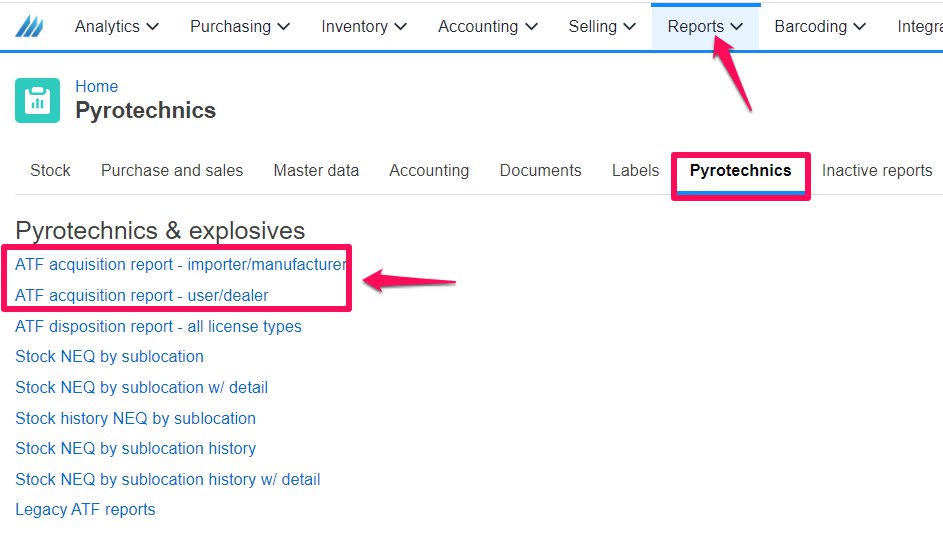
Task: Expand the Selling dropdown
Action: (602, 26)
